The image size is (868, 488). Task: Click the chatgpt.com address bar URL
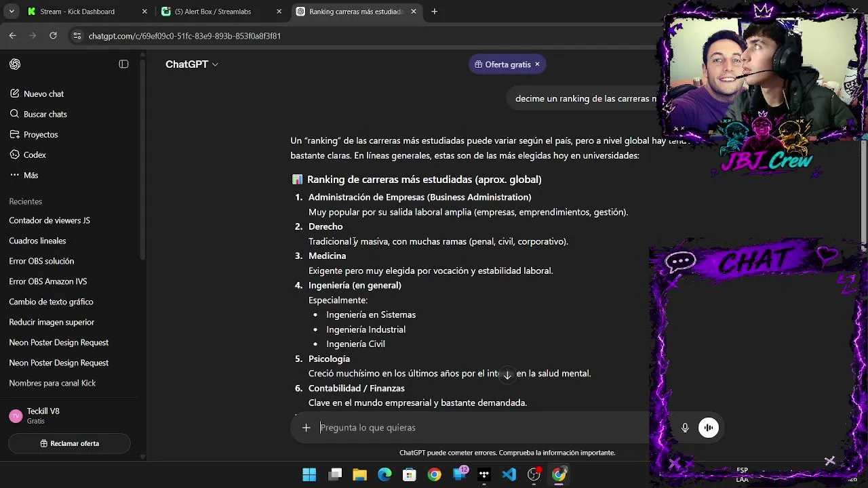[184, 36]
